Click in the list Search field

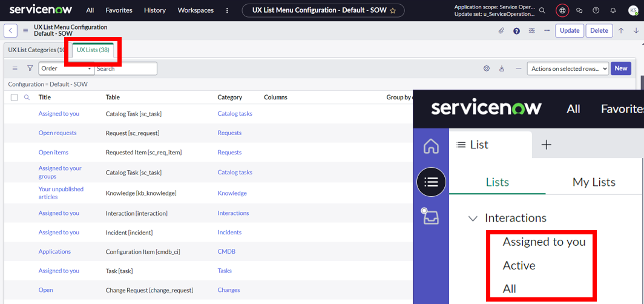[126, 68]
